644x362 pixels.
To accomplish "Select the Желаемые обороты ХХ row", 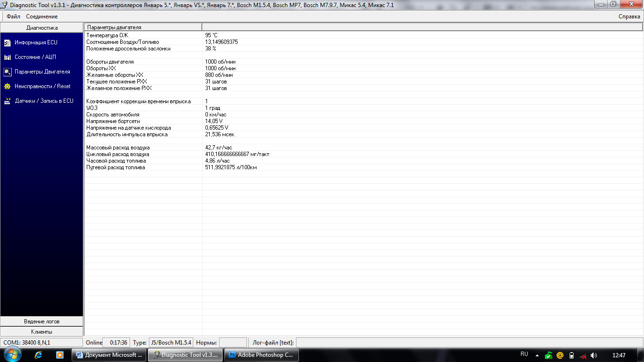I will coord(363,75).
